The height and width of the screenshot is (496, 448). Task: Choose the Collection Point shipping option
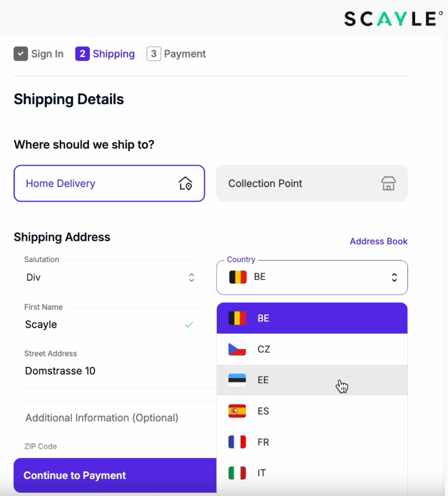(x=312, y=183)
